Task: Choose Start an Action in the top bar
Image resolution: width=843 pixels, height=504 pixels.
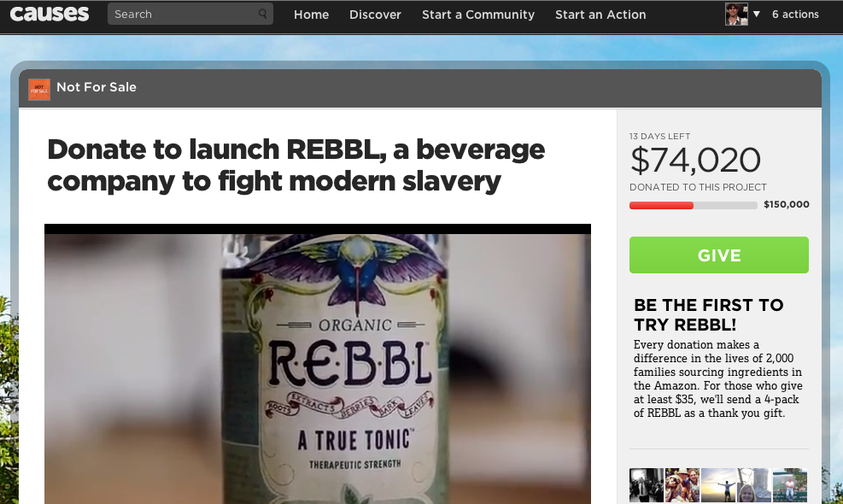Action: pos(600,15)
